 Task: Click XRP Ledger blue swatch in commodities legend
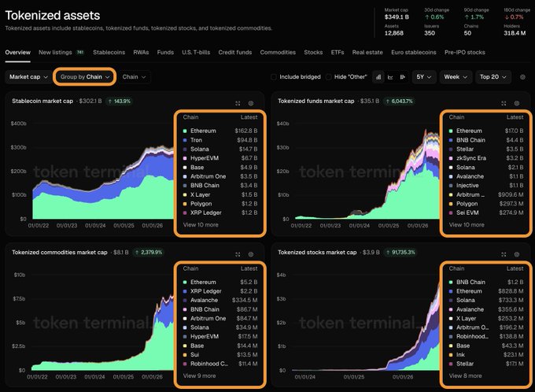coord(185,291)
